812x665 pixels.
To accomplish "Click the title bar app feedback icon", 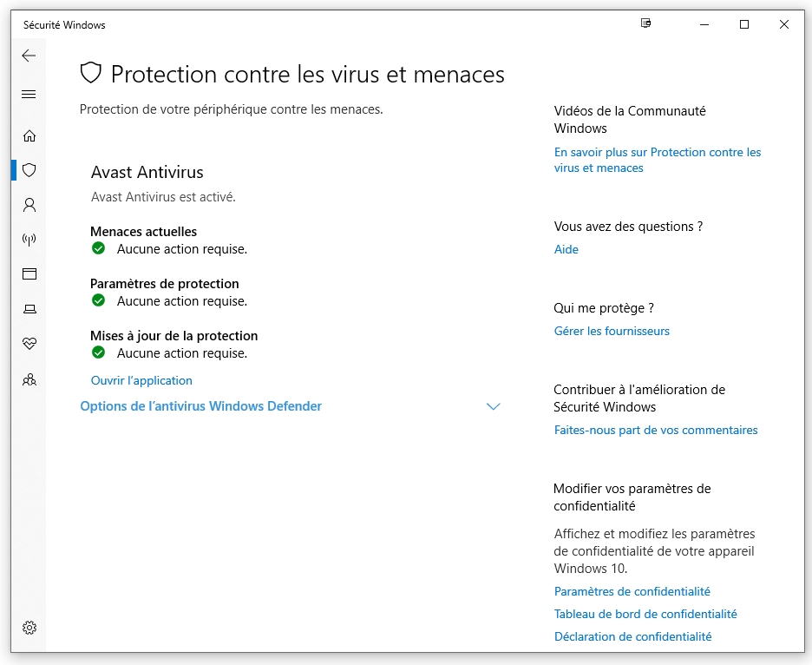I will pos(645,24).
